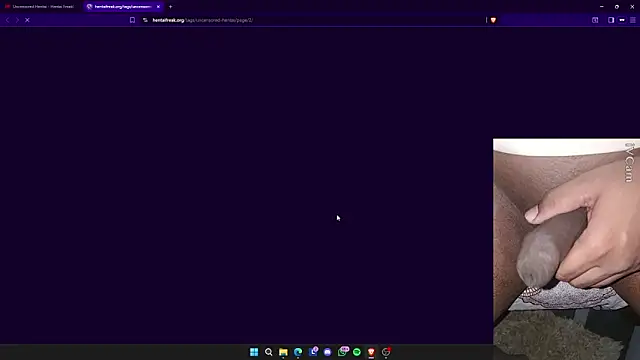Open site settings icon beside the URL
Viewport: 640px width, 360px height.
point(145,20)
